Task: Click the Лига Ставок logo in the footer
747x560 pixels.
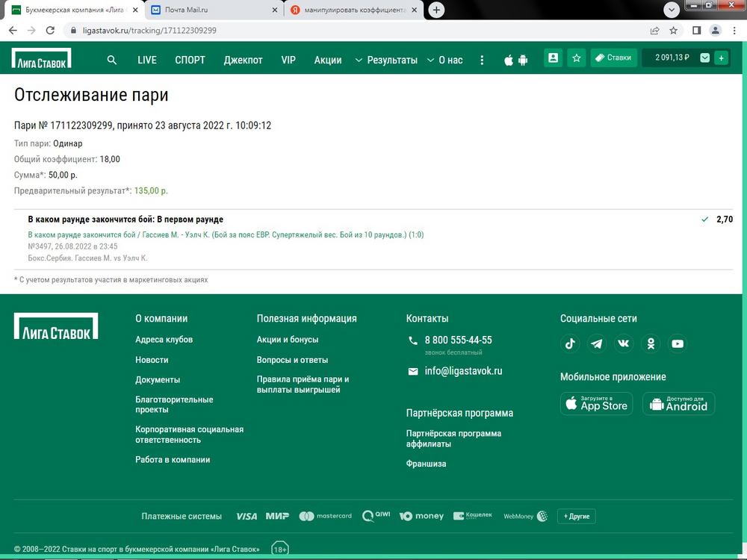Action: (x=56, y=326)
